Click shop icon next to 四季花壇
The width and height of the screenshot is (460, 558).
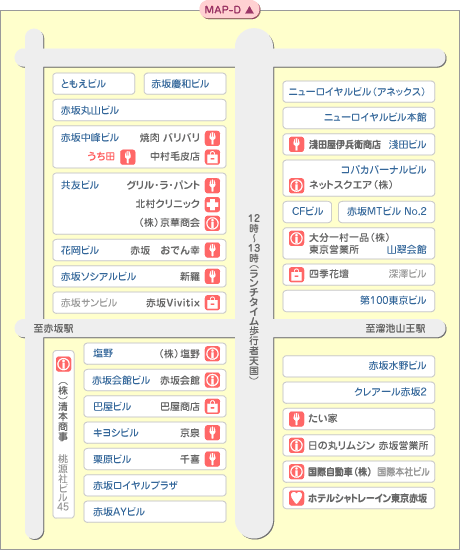click(x=296, y=274)
